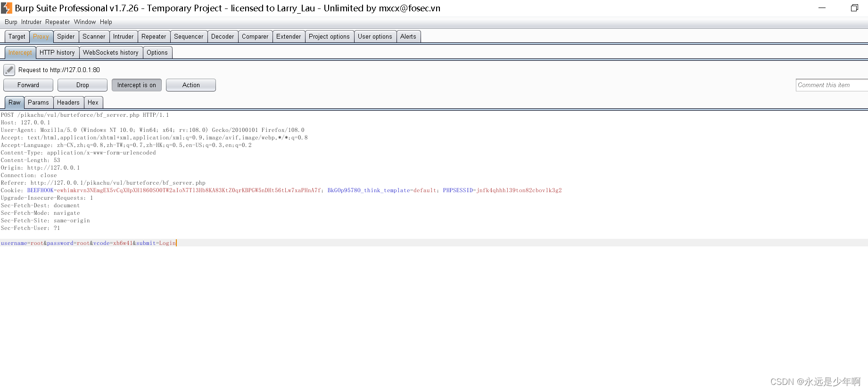Open the Project options tab

point(329,37)
